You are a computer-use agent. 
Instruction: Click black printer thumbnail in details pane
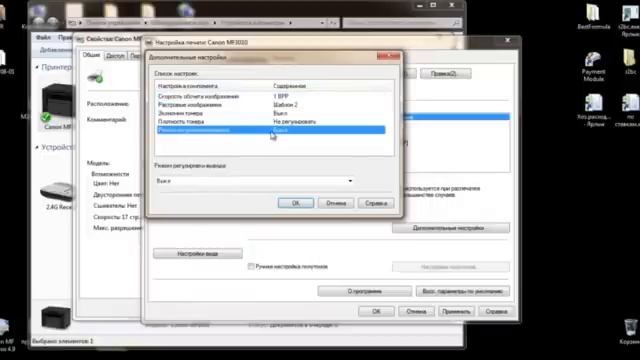click(x=56, y=318)
